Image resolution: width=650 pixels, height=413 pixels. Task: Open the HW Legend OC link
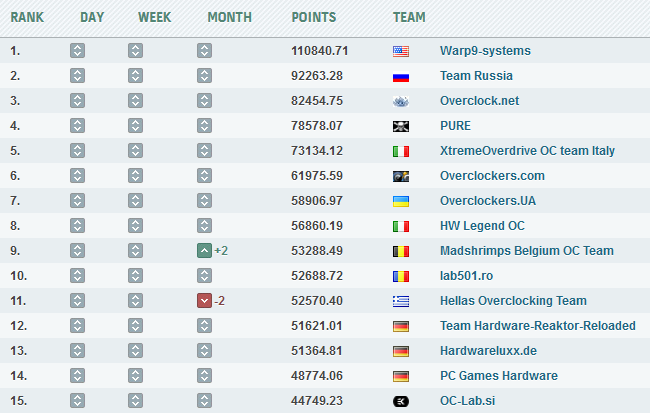coord(482,226)
